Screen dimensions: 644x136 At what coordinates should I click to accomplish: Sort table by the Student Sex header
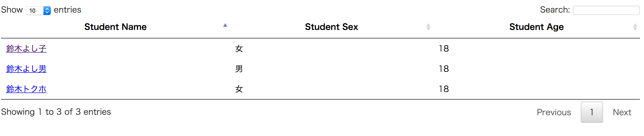click(331, 27)
